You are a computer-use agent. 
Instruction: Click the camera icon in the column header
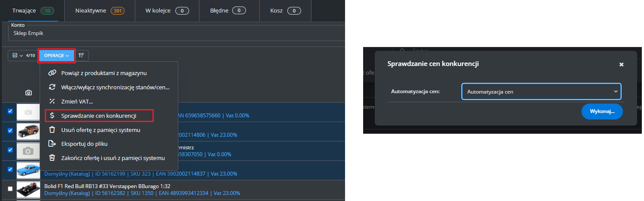coord(28,93)
